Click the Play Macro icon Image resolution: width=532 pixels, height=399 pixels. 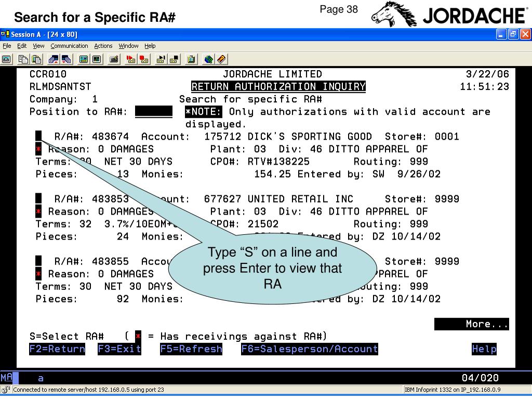tap(161, 59)
